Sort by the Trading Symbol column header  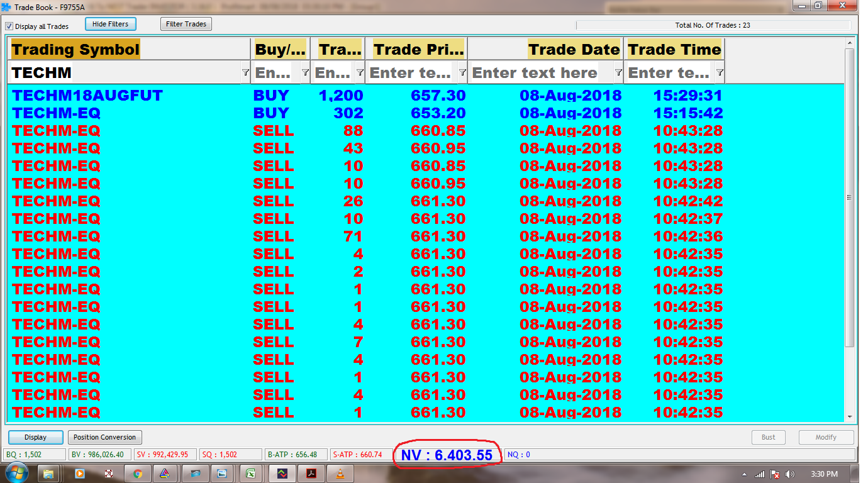point(129,49)
